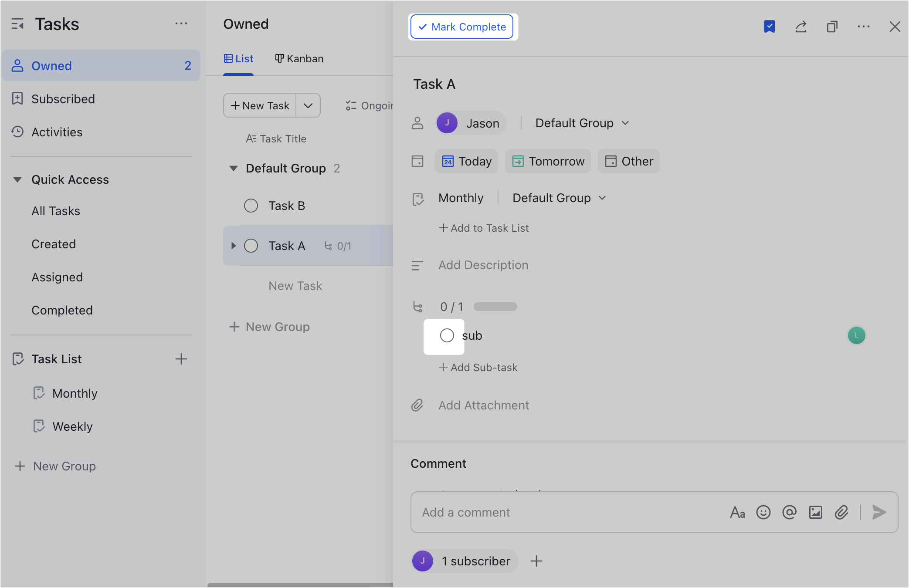The image size is (909, 588).
Task: Attach a file using the paperclip icon
Action: coord(841,512)
